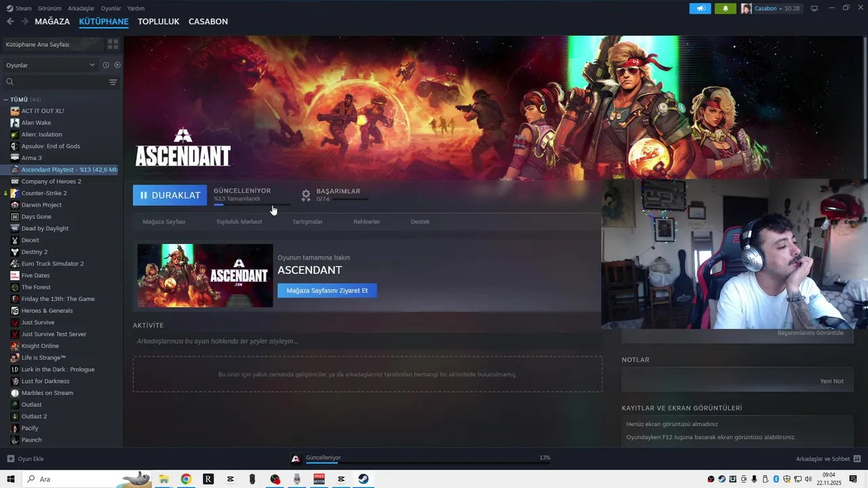Open the Topluluk Merkezi link

(239, 222)
